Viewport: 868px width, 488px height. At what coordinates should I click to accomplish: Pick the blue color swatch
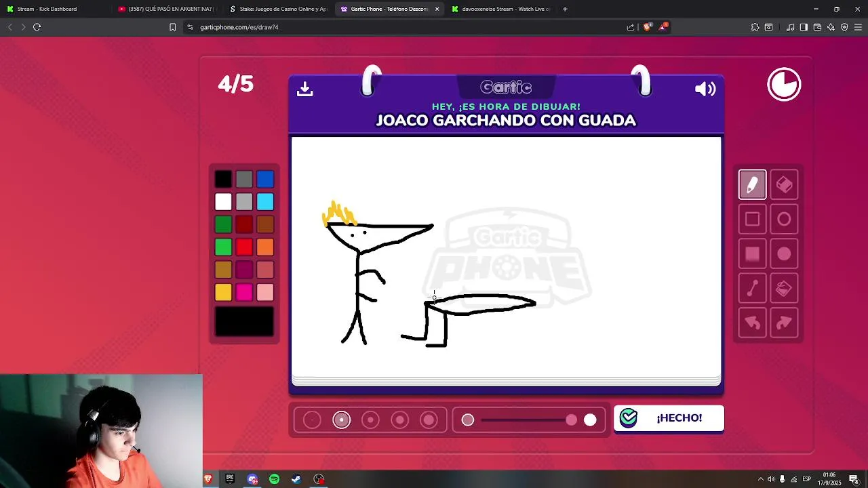click(x=265, y=179)
